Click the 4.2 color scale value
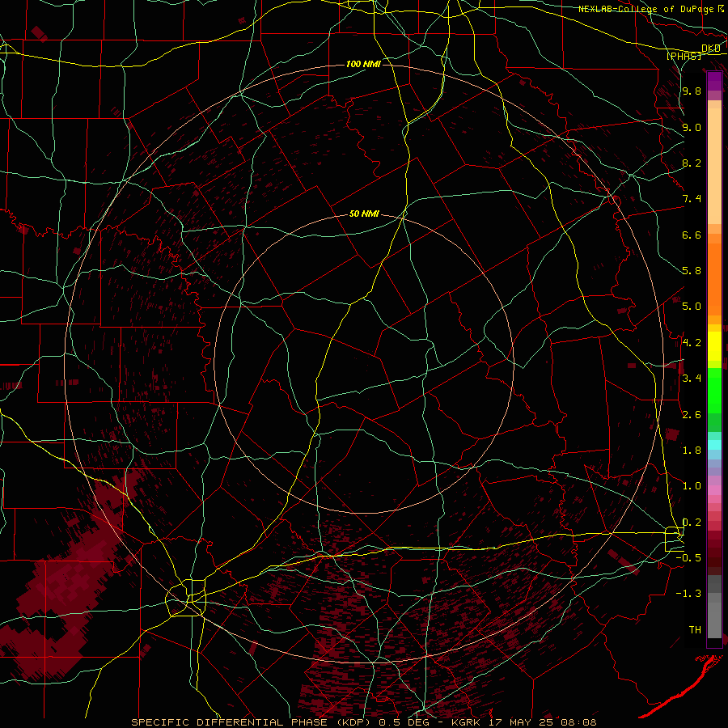The image size is (728, 728). (x=692, y=343)
